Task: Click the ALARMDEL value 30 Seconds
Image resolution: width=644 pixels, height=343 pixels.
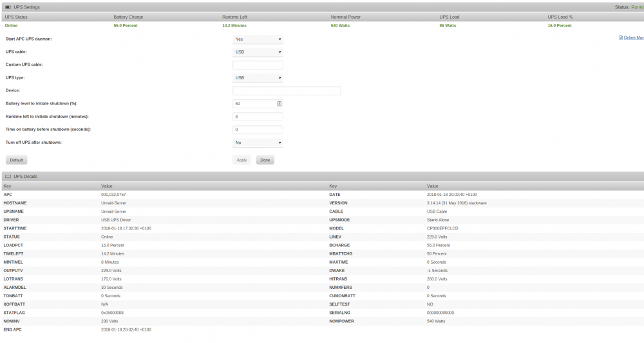Action: pyautogui.click(x=111, y=288)
